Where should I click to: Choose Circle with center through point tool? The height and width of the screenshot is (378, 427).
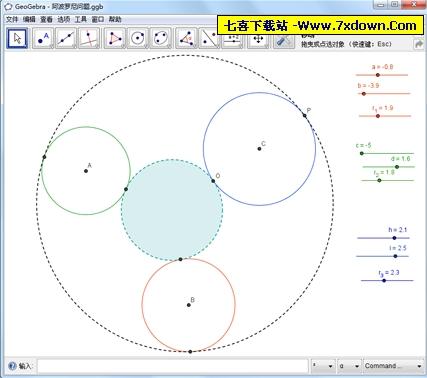tap(138, 38)
